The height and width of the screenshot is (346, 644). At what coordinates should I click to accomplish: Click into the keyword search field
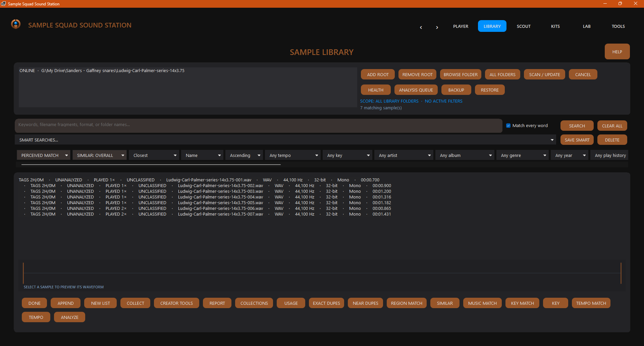click(258, 125)
